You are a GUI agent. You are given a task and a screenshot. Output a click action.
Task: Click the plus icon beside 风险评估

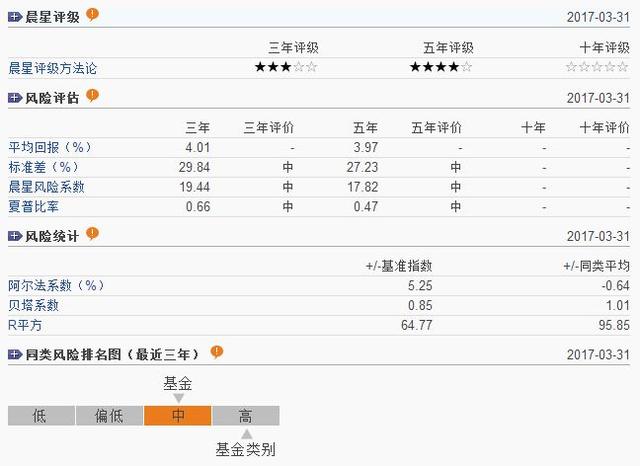pyautogui.click(x=15, y=98)
